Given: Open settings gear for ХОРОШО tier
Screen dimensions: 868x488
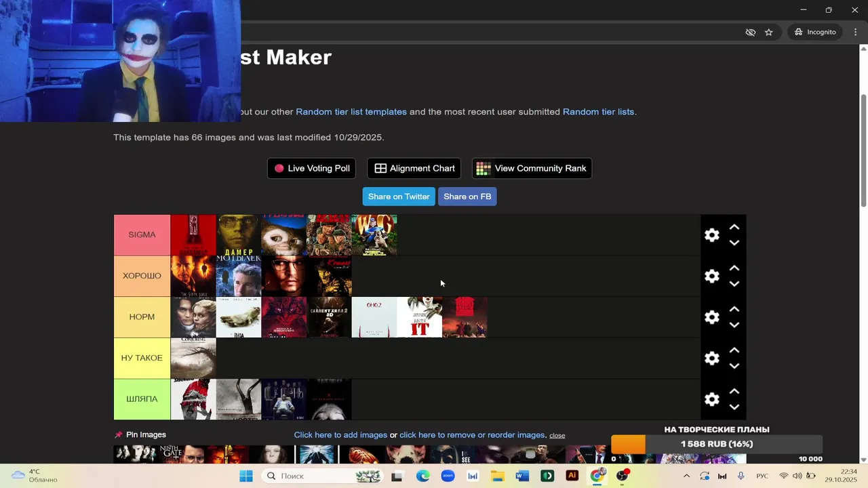Looking at the screenshot, I should (711, 276).
